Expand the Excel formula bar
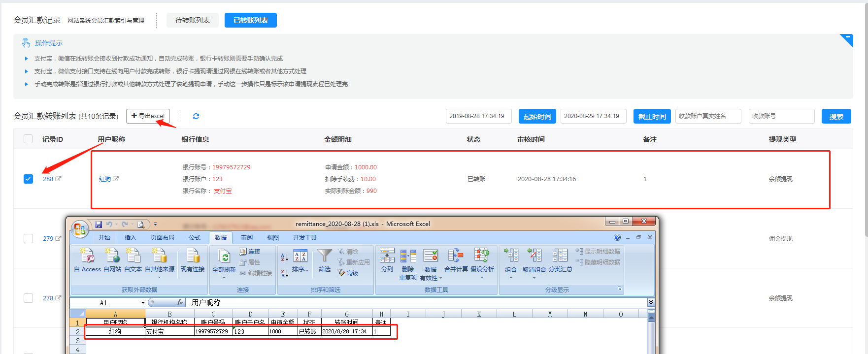Viewport: 868px width, 354px height. pos(651,302)
